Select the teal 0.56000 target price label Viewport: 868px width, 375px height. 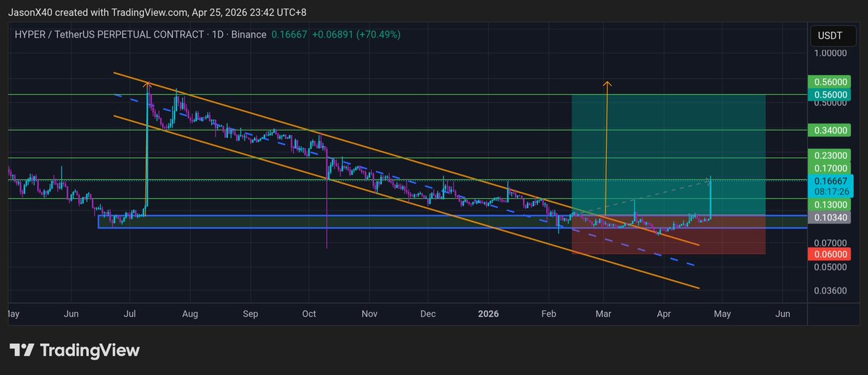coord(830,94)
